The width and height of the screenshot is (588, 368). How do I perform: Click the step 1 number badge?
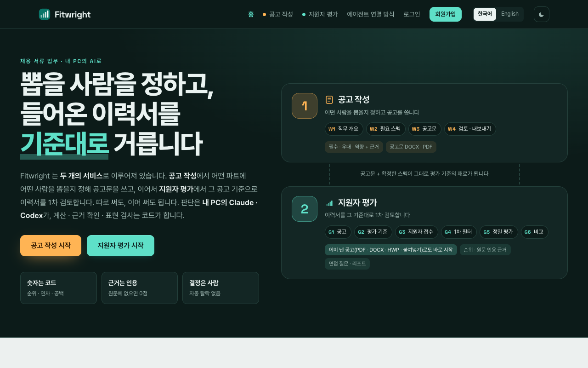click(305, 106)
